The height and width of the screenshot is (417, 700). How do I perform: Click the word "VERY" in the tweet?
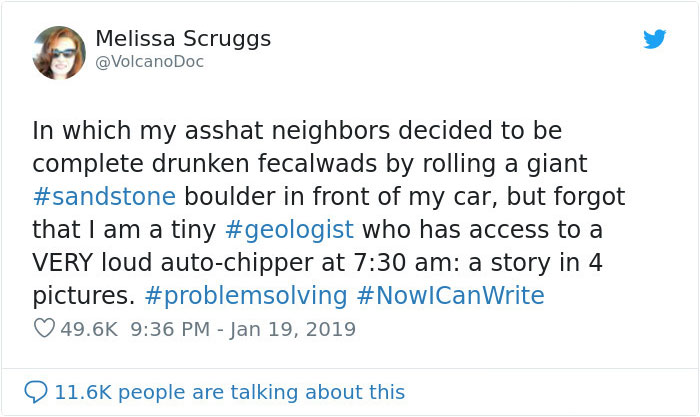point(66,262)
